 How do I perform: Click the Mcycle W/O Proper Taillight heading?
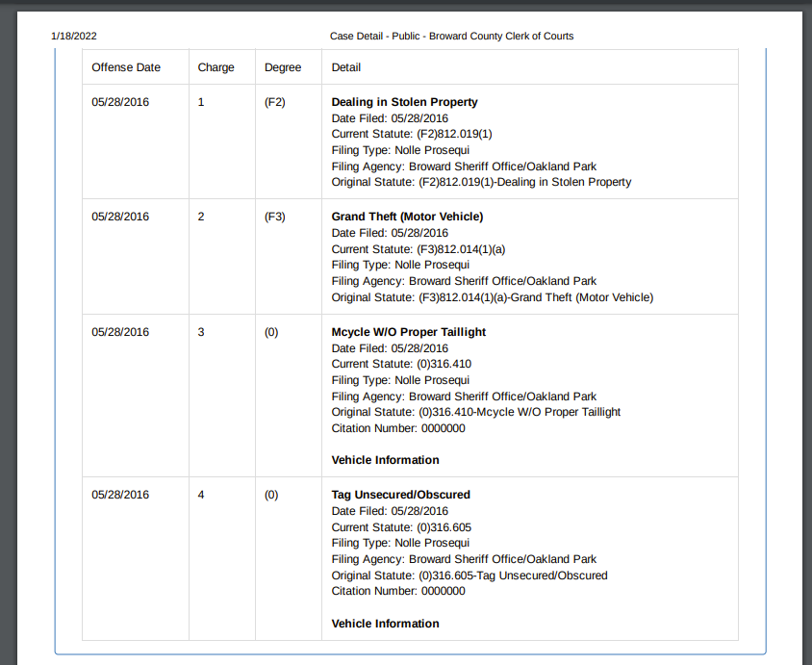pyautogui.click(x=409, y=332)
